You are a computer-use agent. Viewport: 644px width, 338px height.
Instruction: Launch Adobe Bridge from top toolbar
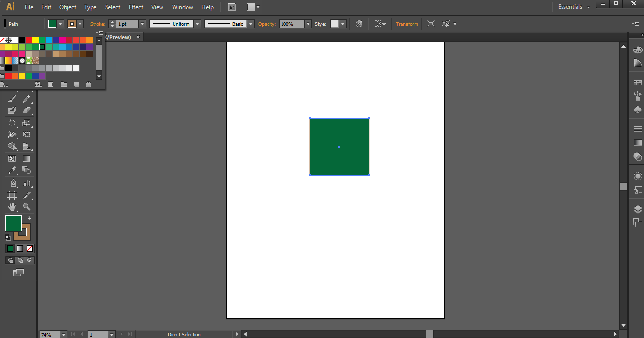[x=232, y=7]
